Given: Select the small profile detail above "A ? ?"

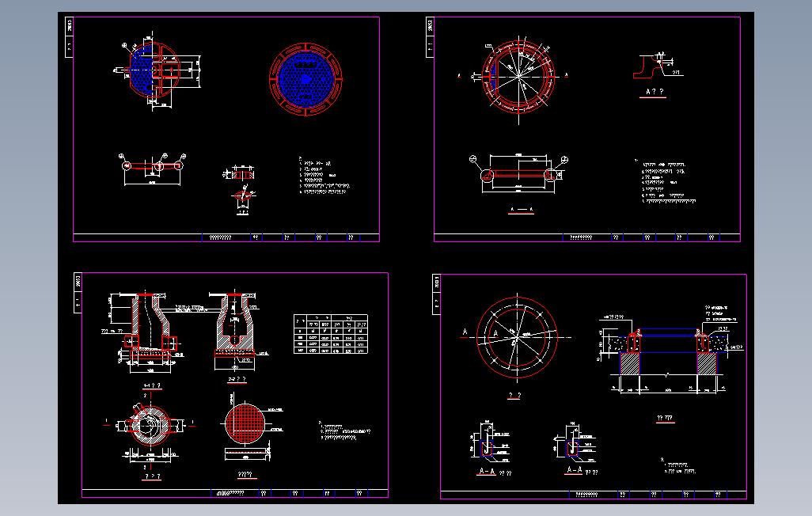Looking at the screenshot, I should click(658, 66).
